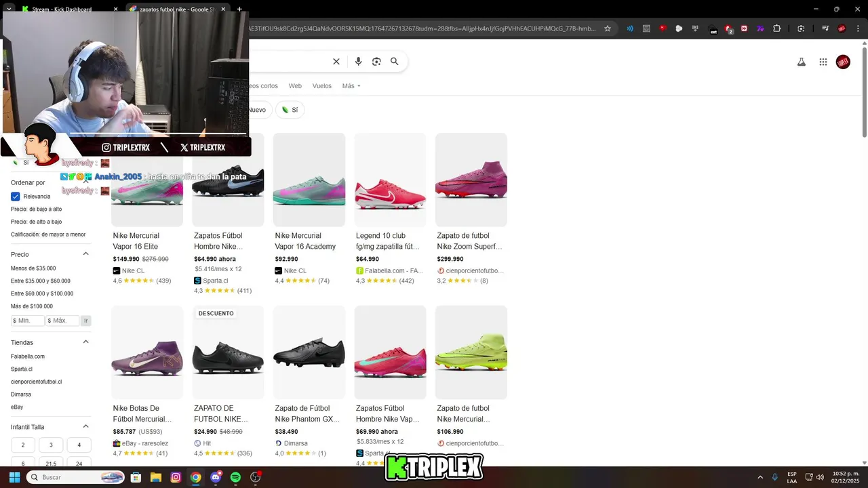Open Zapato de Fútbol Nike Phantom GX listing
Screen dimensions: 868x488
click(x=309, y=382)
